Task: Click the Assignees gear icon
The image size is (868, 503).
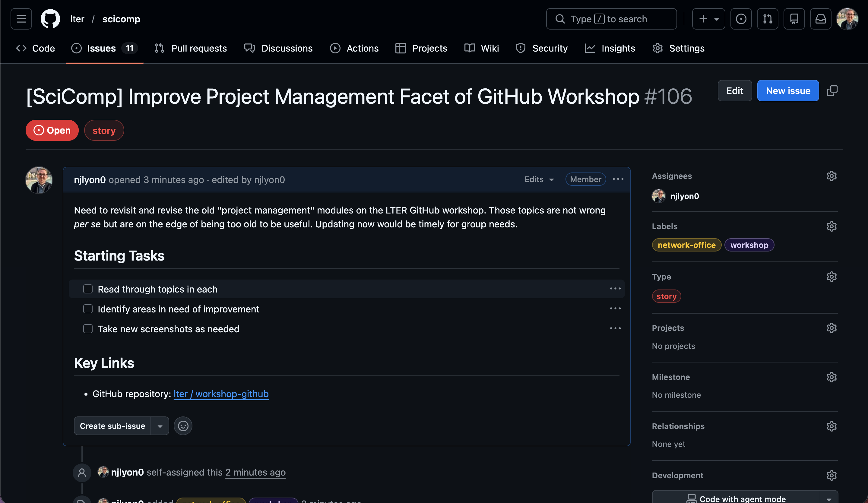Action: (831, 176)
